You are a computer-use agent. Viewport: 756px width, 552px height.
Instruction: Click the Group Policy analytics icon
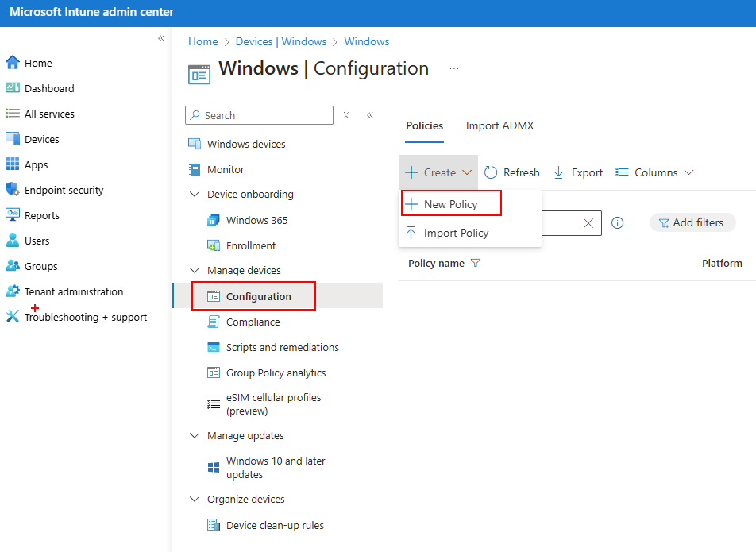coord(213,373)
